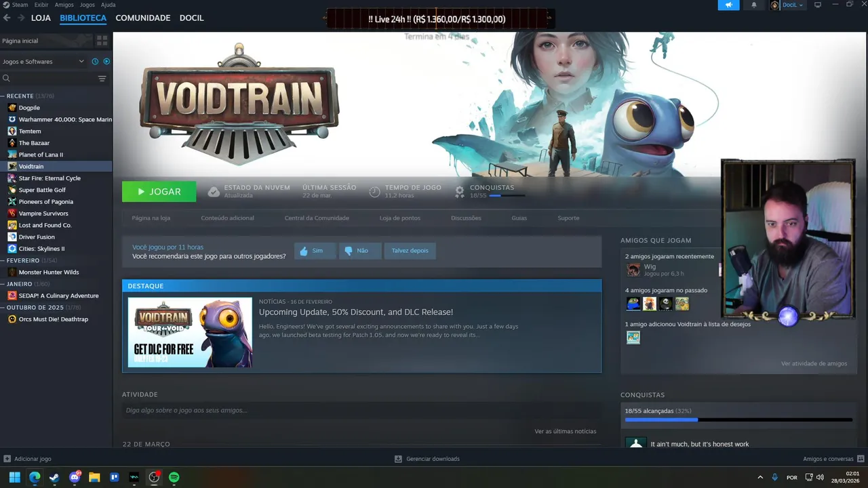Viewport: 868px width, 488px height.
Task: Open Ver as últimas notícias
Action: coord(566,432)
